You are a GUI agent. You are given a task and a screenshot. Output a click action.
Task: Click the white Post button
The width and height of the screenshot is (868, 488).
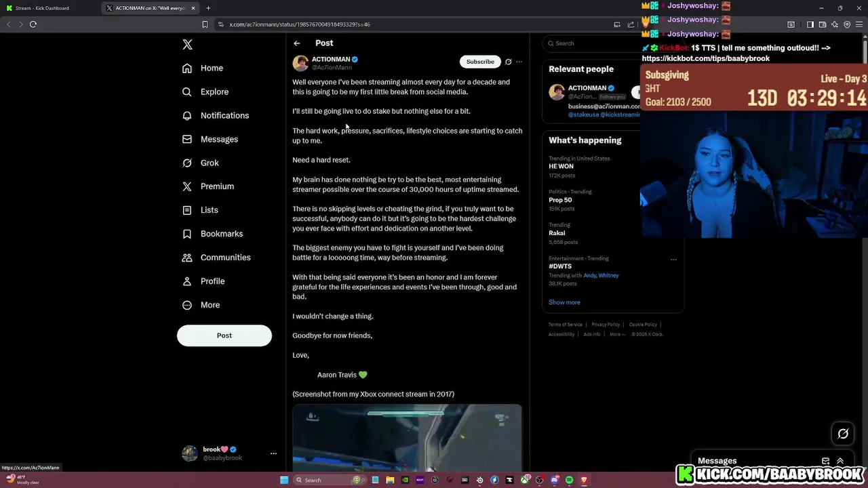224,335
